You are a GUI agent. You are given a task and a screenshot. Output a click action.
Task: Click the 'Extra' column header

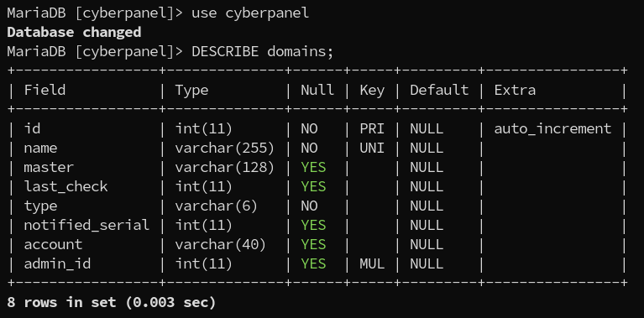(x=515, y=91)
